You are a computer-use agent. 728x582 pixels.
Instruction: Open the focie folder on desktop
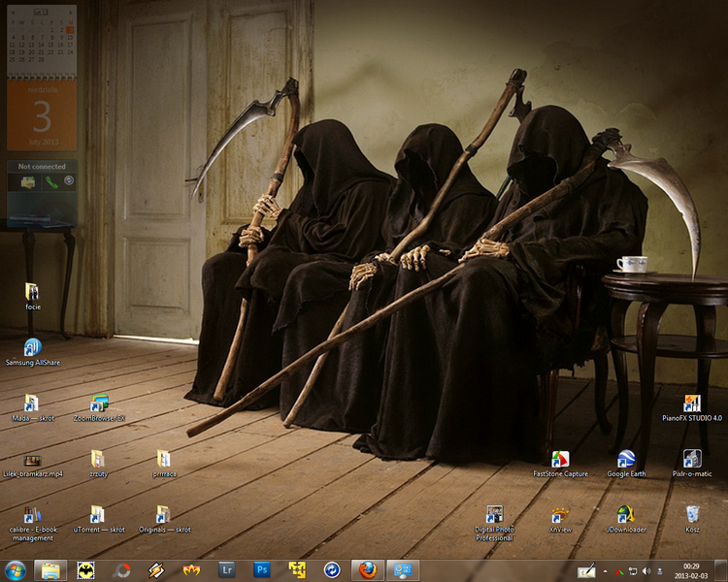point(32,296)
